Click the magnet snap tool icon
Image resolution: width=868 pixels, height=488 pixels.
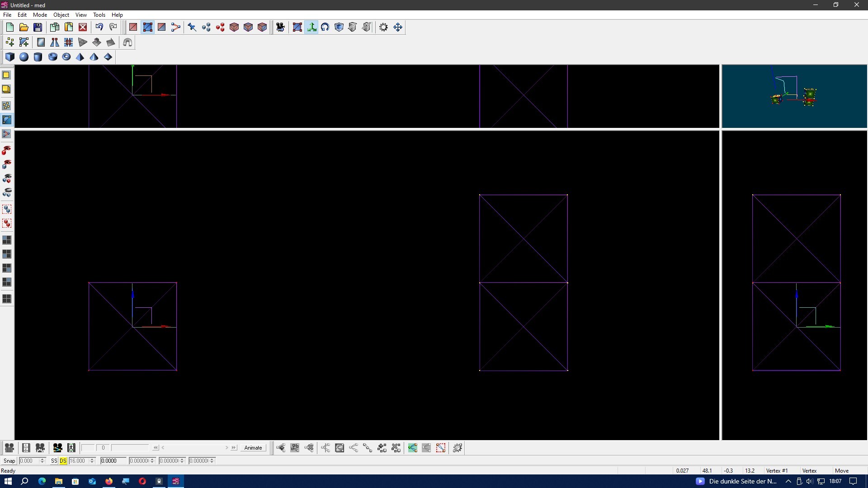coord(127,42)
